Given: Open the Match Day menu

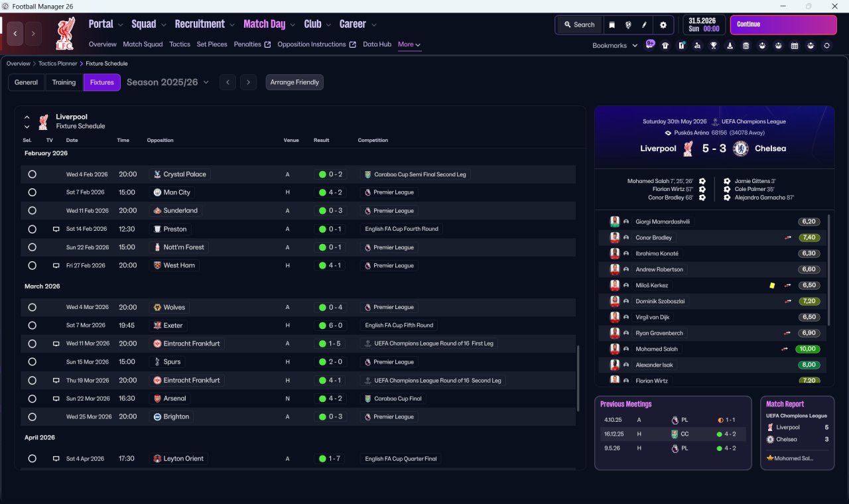Looking at the screenshot, I should [269, 25].
